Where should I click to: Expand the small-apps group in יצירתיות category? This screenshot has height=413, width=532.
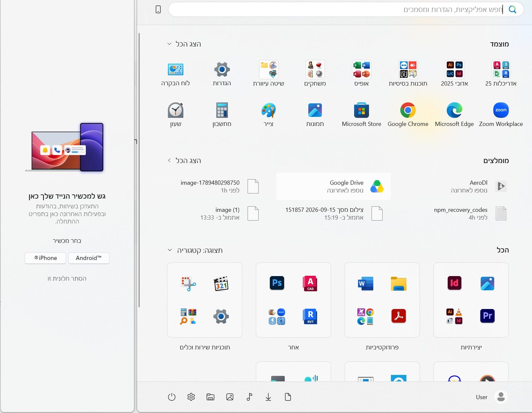click(x=454, y=316)
